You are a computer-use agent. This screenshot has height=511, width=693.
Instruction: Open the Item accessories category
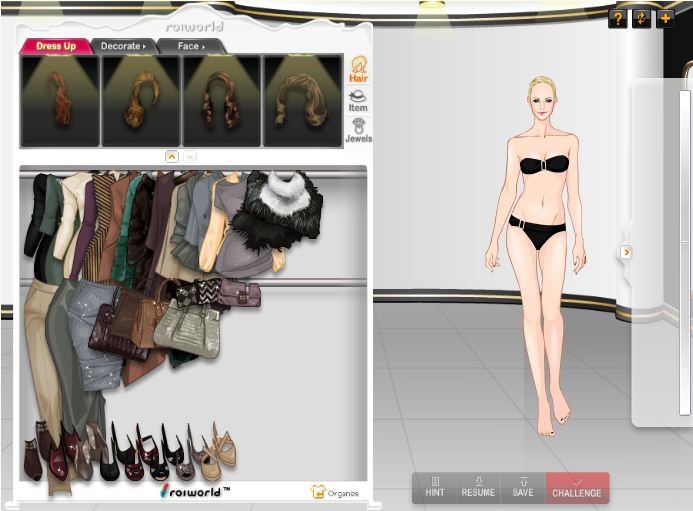[x=358, y=100]
